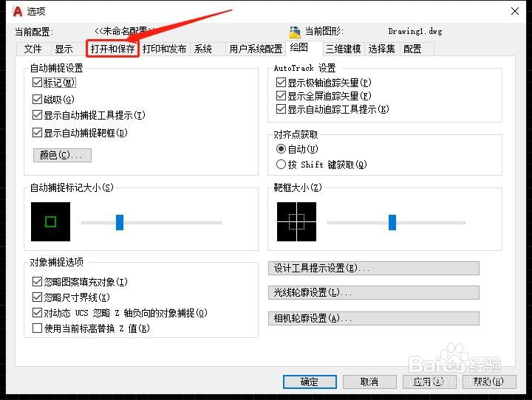
Task: Close the 选项 dialog window
Action: pyautogui.click(x=515, y=11)
